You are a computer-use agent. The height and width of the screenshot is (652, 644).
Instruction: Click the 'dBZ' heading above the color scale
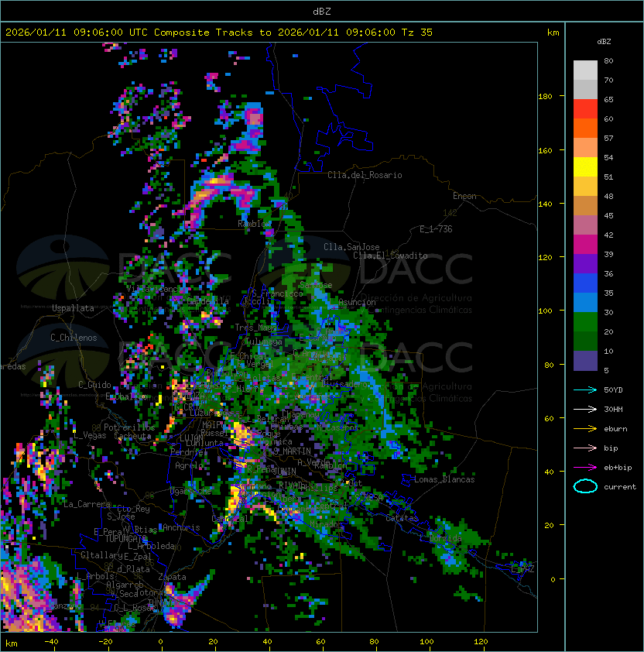pyautogui.click(x=604, y=42)
